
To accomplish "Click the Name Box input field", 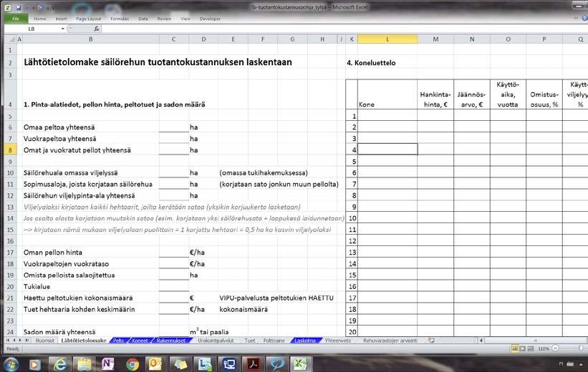I will click(33, 29).
